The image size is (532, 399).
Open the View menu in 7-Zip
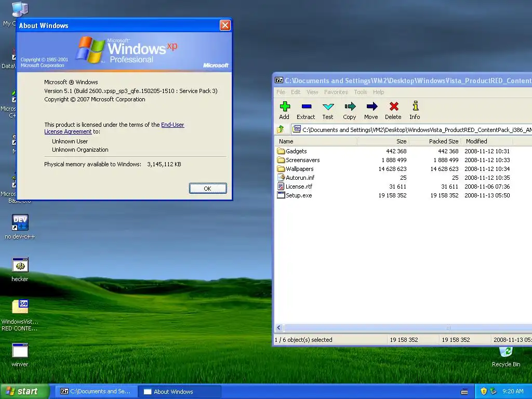(312, 92)
